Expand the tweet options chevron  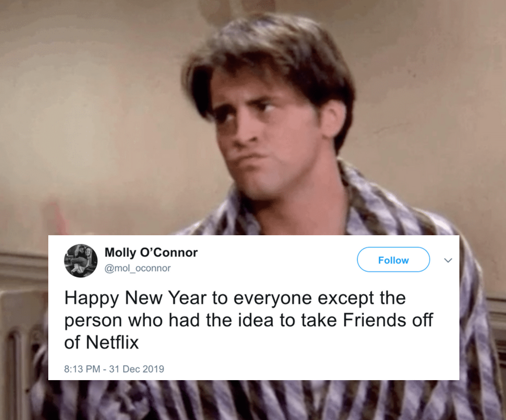coord(448,260)
